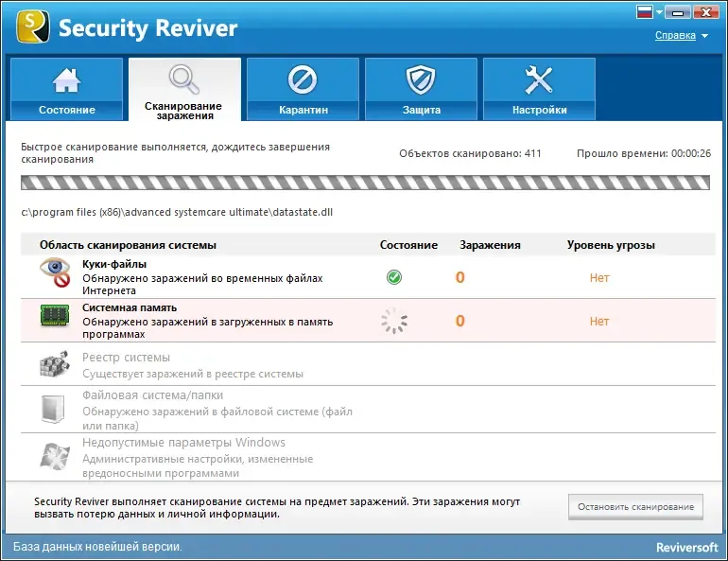Image resolution: width=728 pixels, height=561 pixels.
Task: Click Остановить сканирование button
Action: click(635, 507)
